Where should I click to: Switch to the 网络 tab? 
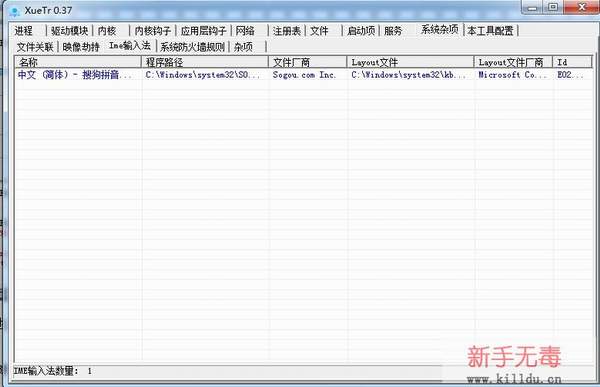tap(245, 31)
